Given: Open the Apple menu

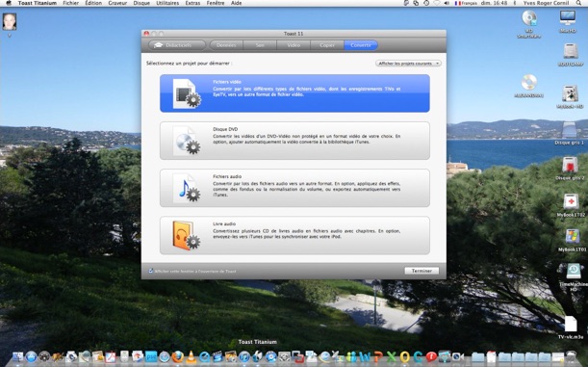Looking at the screenshot, I should [x=9, y=3].
